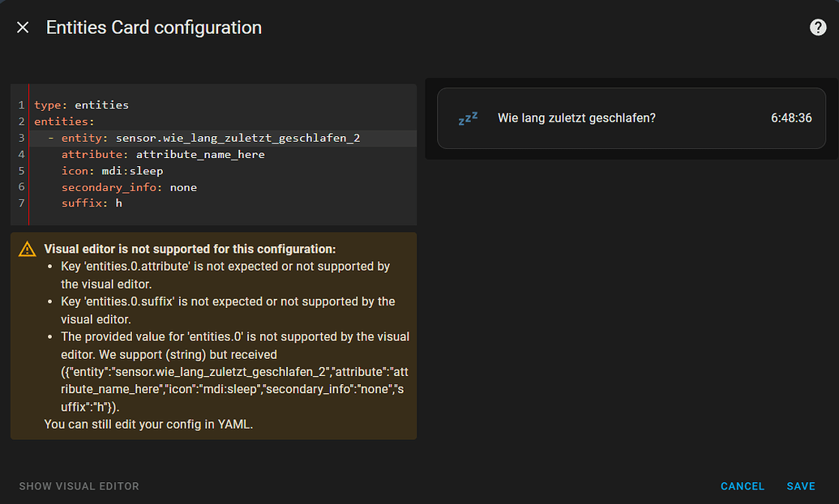This screenshot has width=839, height=504.
Task: Click 'You can still edit your config in YAML'
Action: pos(148,424)
